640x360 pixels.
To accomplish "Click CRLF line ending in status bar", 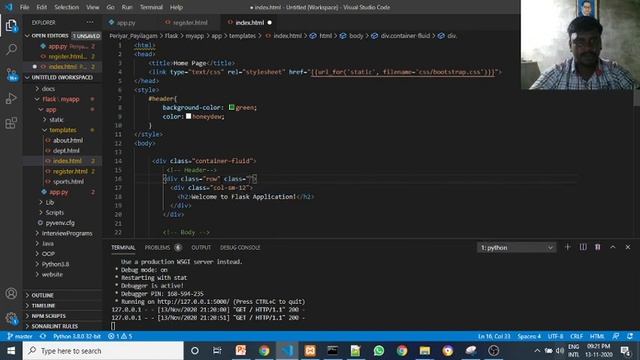I will pyautogui.click(x=576, y=336).
